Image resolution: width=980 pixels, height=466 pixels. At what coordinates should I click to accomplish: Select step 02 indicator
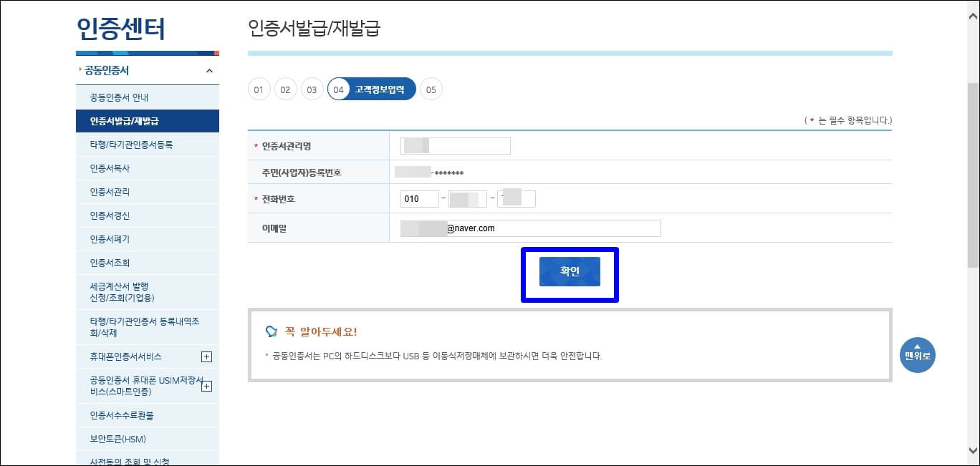coord(285,89)
